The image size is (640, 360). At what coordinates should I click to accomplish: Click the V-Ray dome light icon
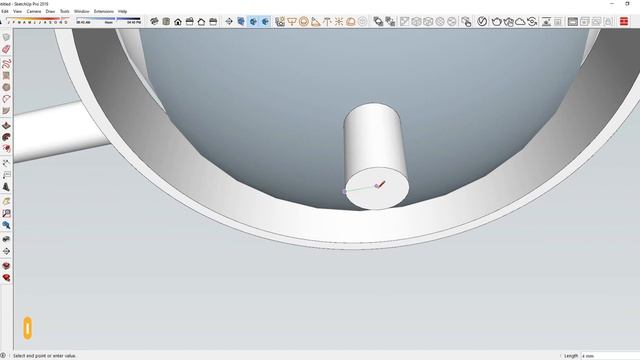(x=351, y=22)
